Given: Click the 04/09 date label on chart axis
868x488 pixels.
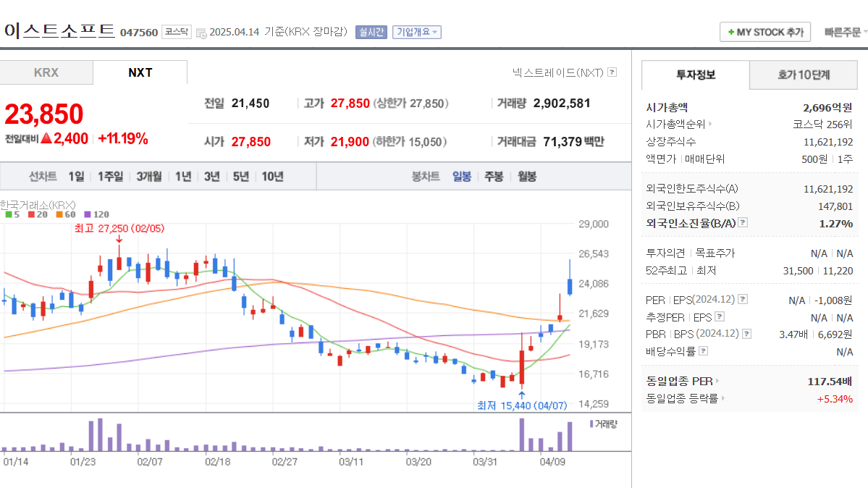Looking at the screenshot, I should 552,461.
